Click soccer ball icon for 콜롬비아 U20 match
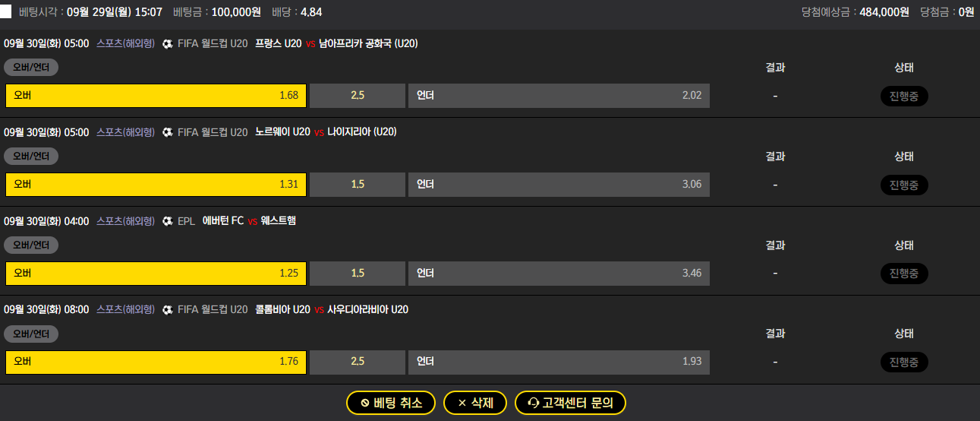980x421 pixels. (168, 310)
